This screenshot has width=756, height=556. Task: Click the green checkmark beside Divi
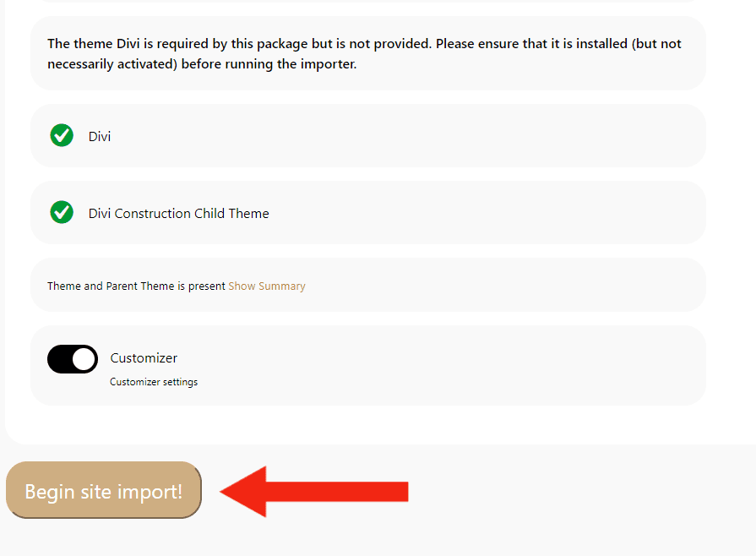coord(62,135)
